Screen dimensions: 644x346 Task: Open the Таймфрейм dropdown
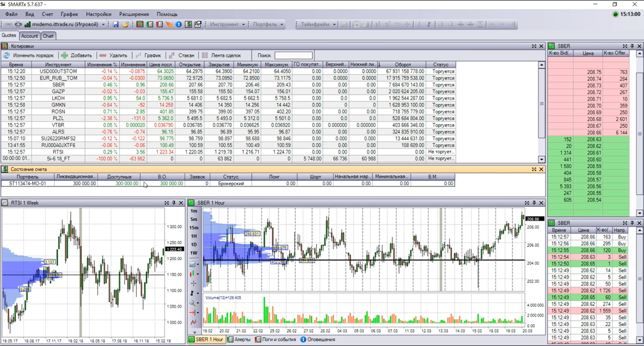click(318, 24)
